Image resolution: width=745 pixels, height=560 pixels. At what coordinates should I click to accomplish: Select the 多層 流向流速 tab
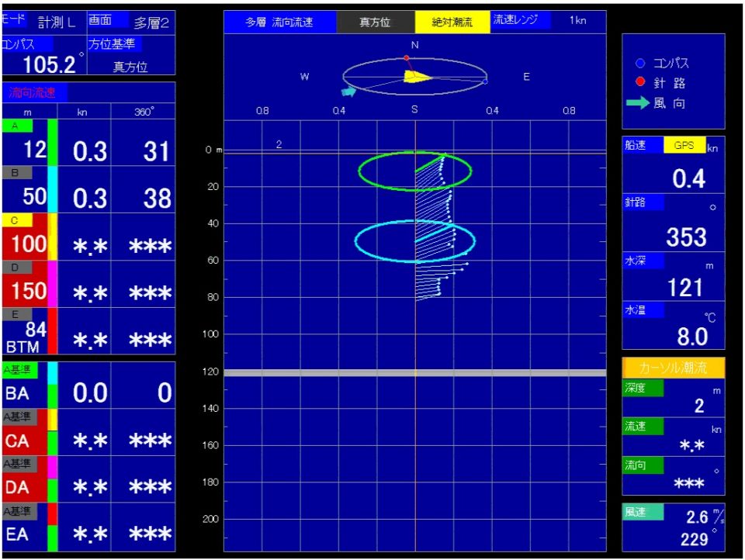pos(279,22)
